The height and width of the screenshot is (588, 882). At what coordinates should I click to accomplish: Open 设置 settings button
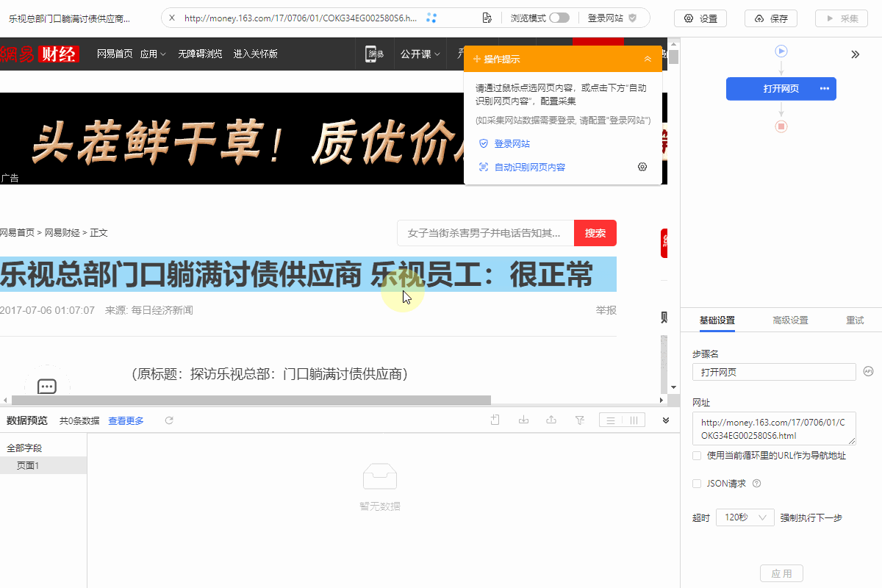point(700,18)
